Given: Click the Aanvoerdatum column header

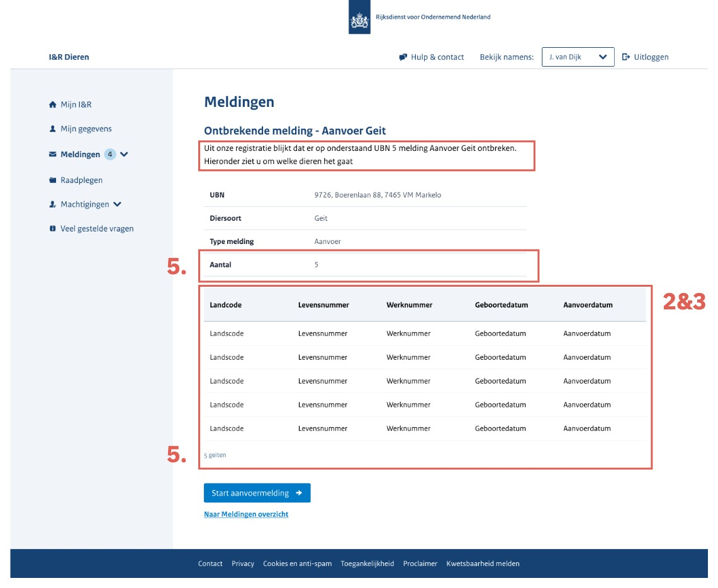Looking at the screenshot, I should 588,305.
